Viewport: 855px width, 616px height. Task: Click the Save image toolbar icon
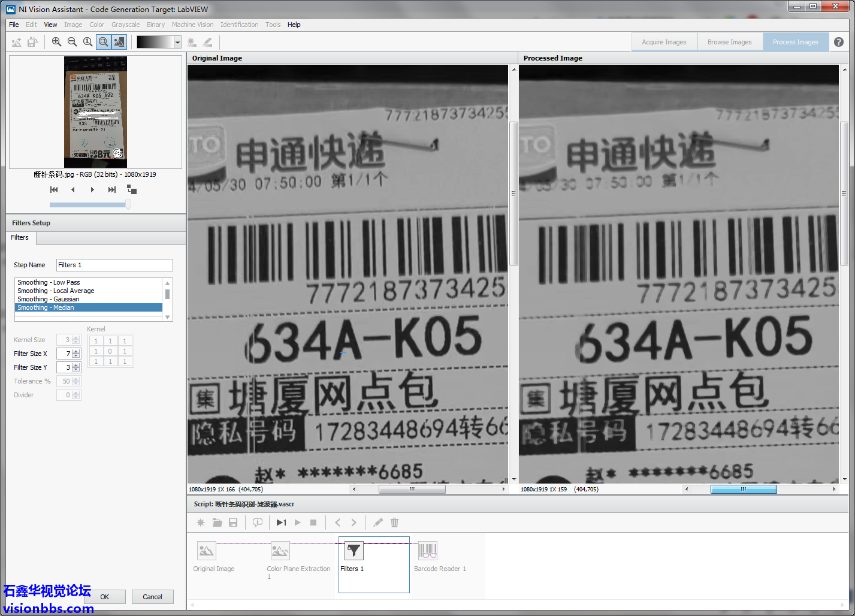[32, 42]
